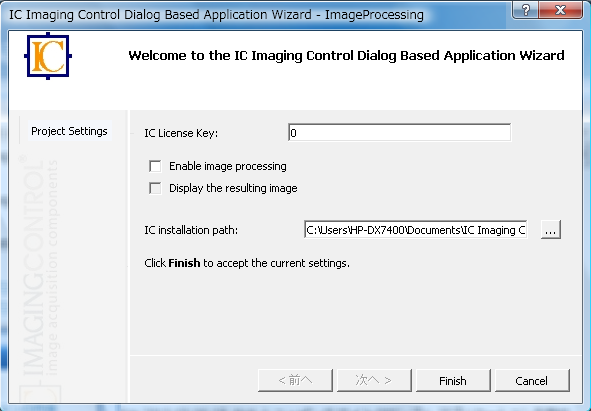Click the "Enable image processing" label text
The width and height of the screenshot is (591, 411).
point(228,166)
